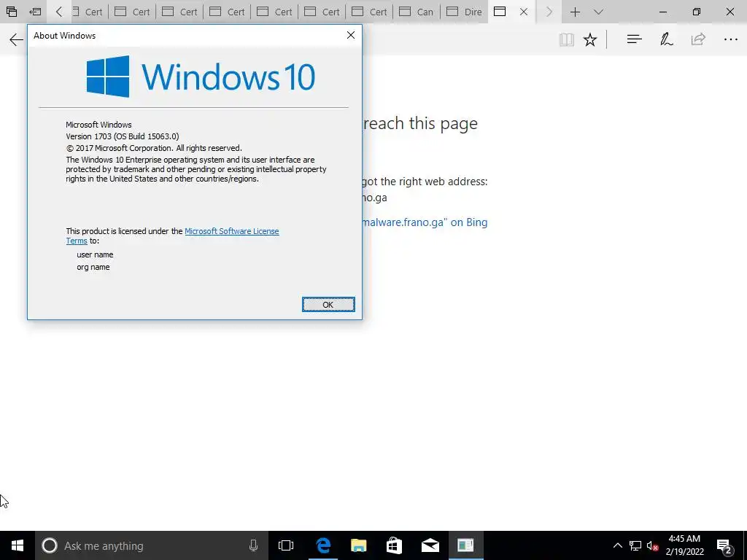Viewport: 747px width, 560px height.
Task: Click the 'org name' text
Action: pyautogui.click(x=93, y=267)
